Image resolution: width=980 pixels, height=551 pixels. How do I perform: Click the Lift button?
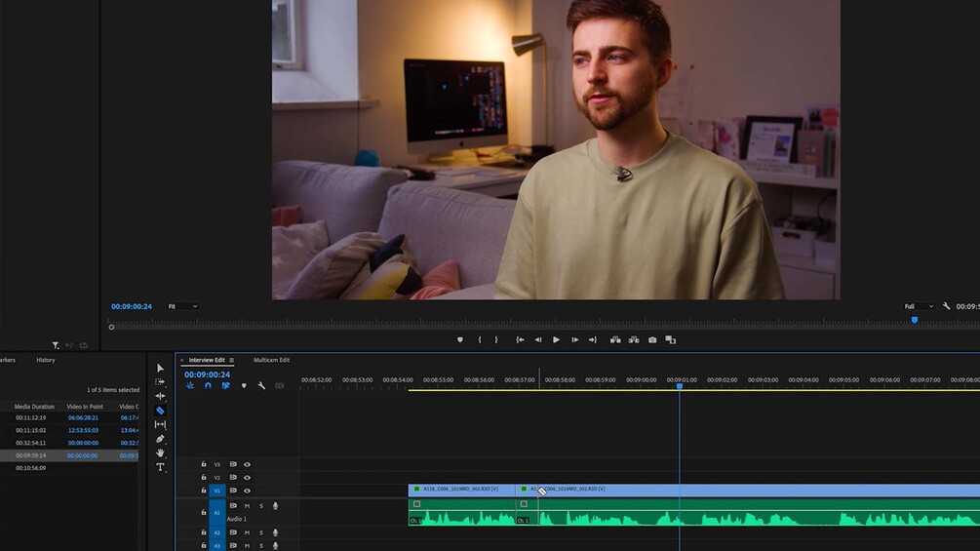click(x=615, y=339)
